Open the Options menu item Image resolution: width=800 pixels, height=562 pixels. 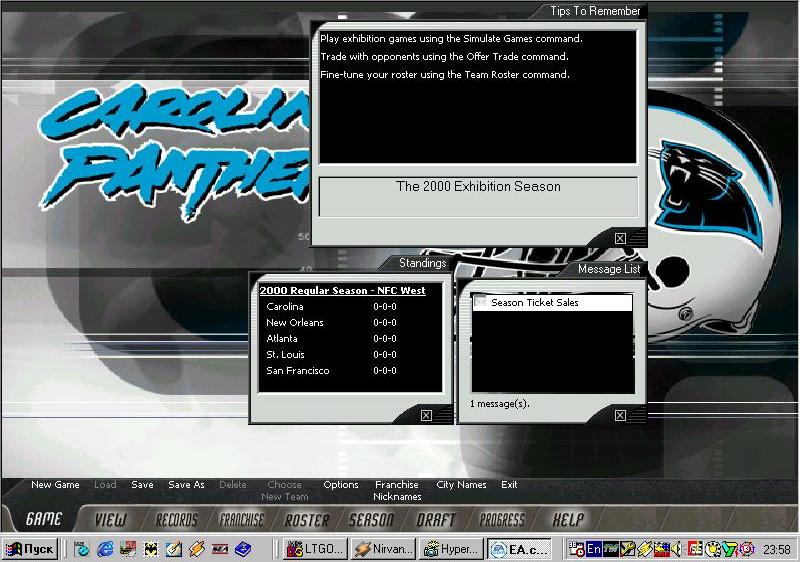click(x=341, y=485)
